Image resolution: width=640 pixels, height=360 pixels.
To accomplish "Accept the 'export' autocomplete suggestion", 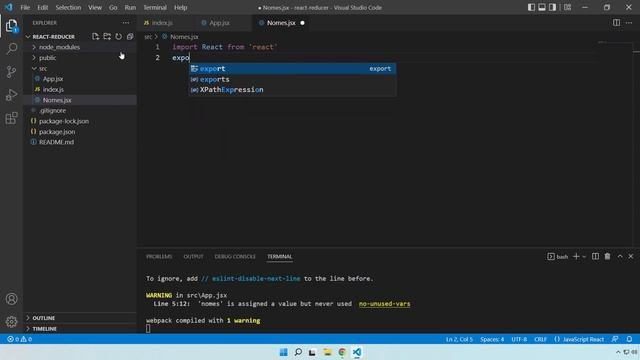I will [x=292, y=69].
